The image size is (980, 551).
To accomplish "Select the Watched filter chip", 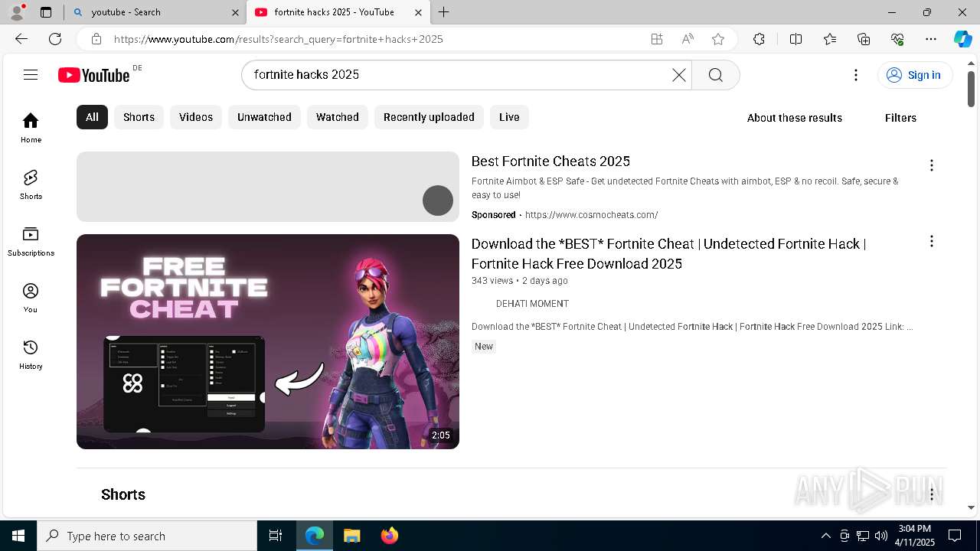I will [x=338, y=117].
